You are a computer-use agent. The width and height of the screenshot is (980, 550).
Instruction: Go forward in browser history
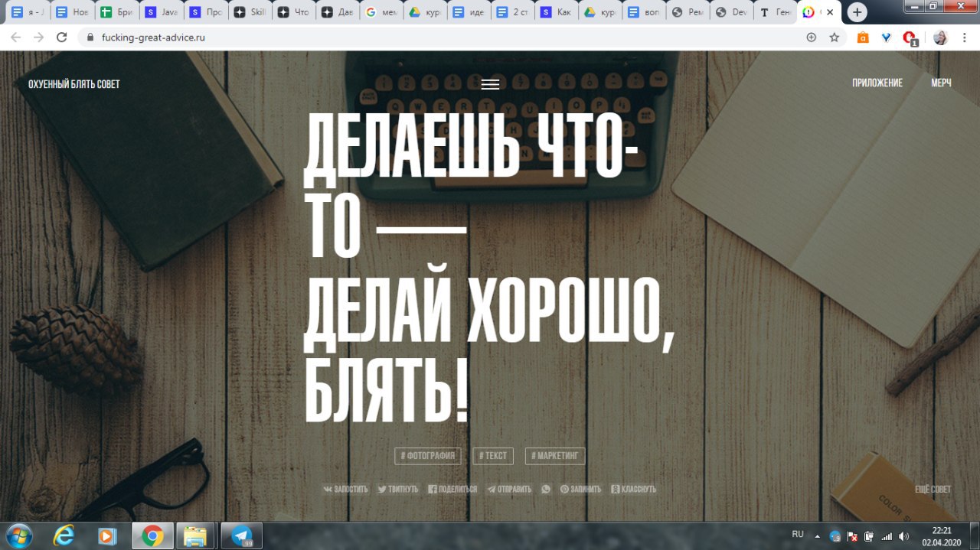pos(38,37)
